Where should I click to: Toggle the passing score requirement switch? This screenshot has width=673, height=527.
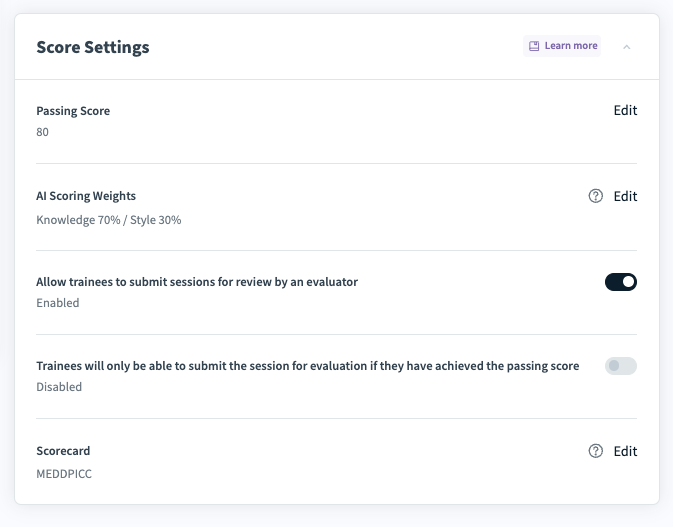[x=621, y=366]
